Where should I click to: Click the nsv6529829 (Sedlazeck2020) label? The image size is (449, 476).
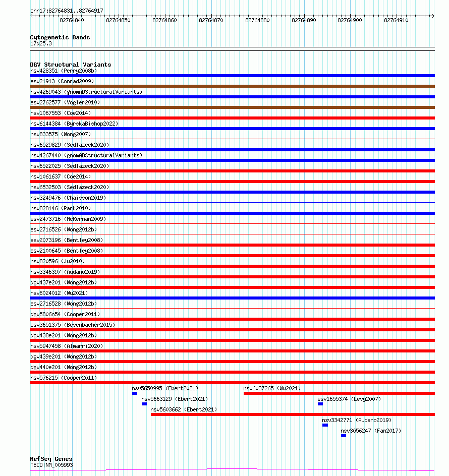coord(70,145)
